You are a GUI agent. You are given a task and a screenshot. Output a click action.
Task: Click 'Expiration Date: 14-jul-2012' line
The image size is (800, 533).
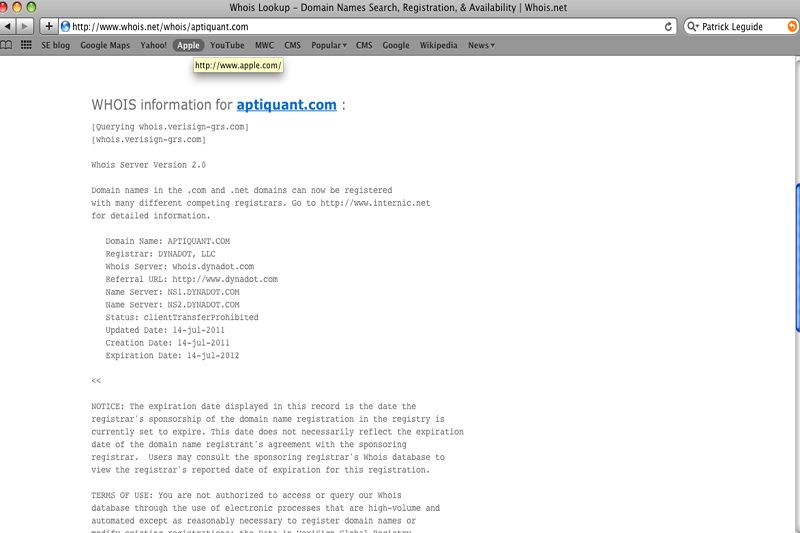172,356
